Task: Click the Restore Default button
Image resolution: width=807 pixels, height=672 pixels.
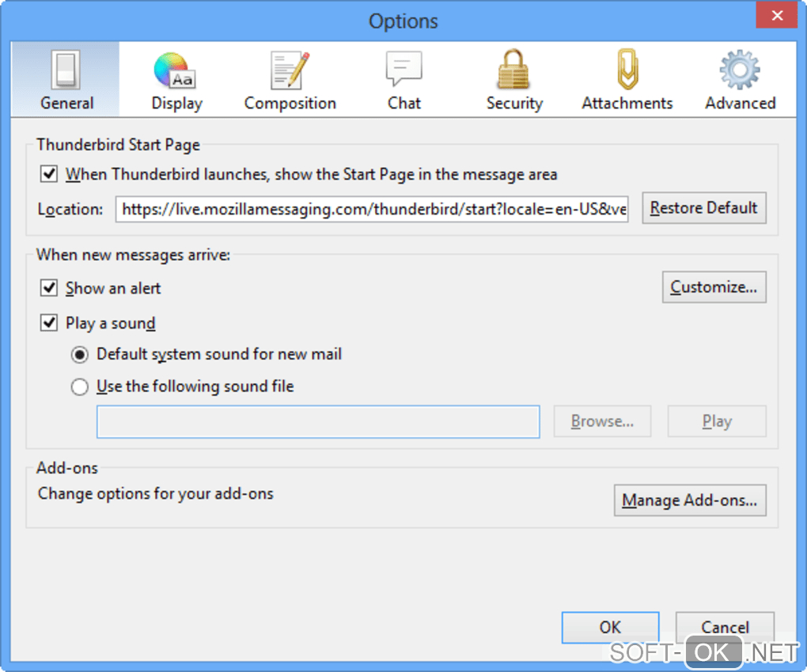Action: coord(703,208)
